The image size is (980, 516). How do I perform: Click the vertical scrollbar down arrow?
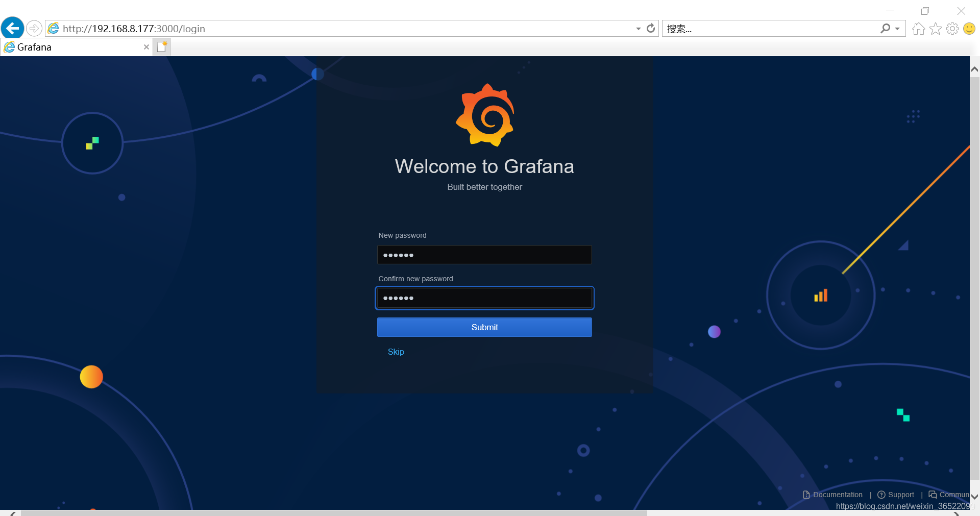[x=974, y=496]
